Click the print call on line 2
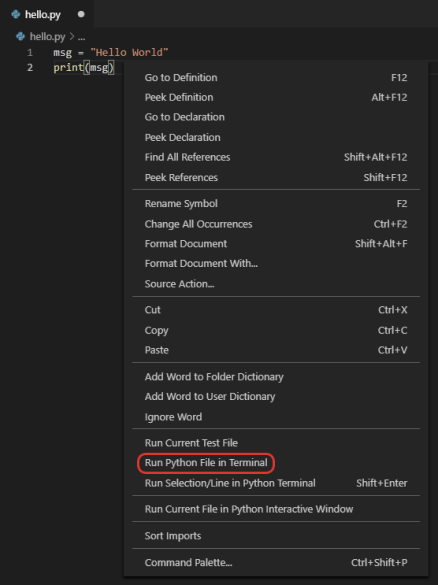 click(x=68, y=68)
